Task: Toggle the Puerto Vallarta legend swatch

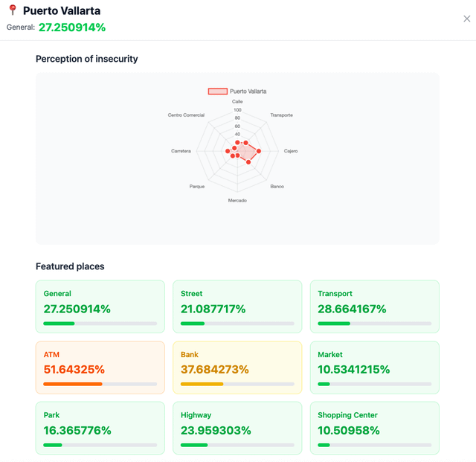Action: pyautogui.click(x=217, y=91)
